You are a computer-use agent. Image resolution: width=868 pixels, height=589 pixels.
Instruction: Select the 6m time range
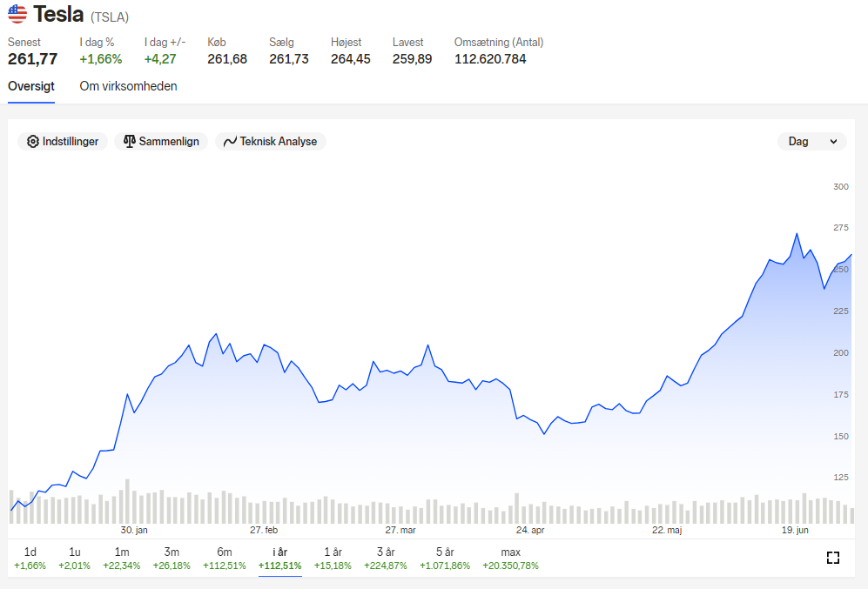coord(225,559)
